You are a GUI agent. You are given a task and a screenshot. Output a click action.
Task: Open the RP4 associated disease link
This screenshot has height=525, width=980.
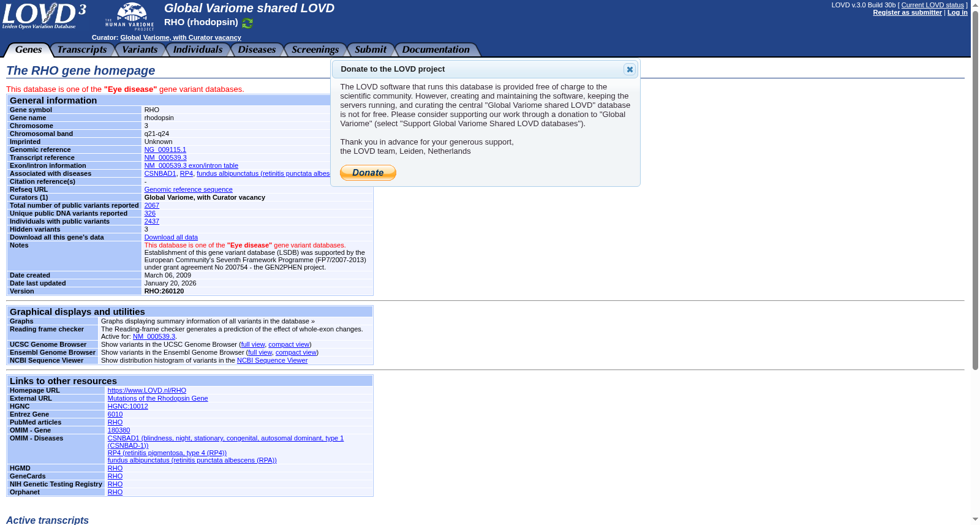[x=186, y=173]
